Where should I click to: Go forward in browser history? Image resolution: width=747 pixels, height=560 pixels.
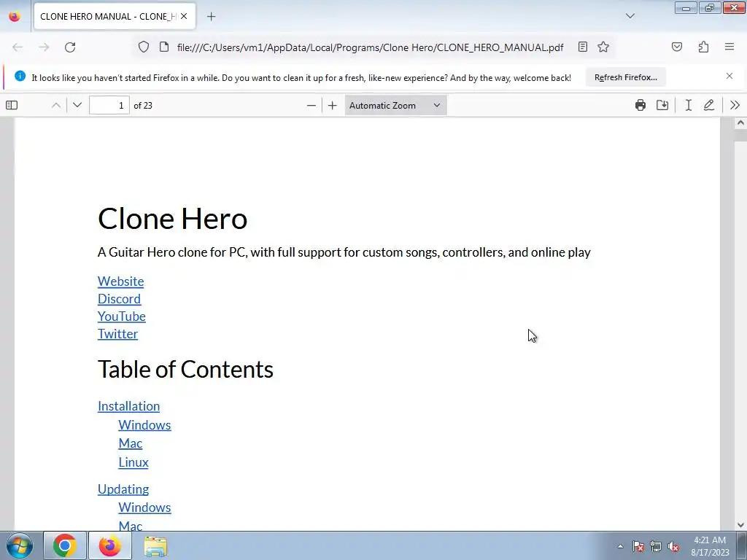pos(44,47)
